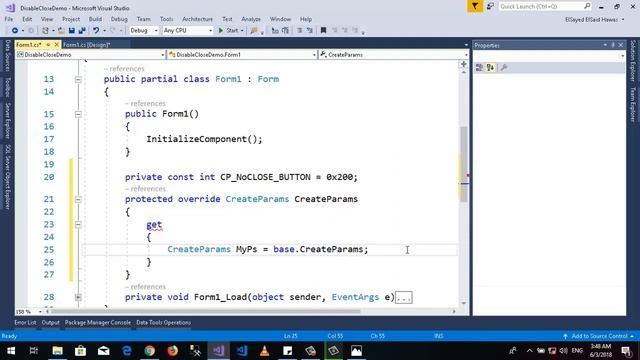Open Firefox from the taskbar

[x=173, y=351]
